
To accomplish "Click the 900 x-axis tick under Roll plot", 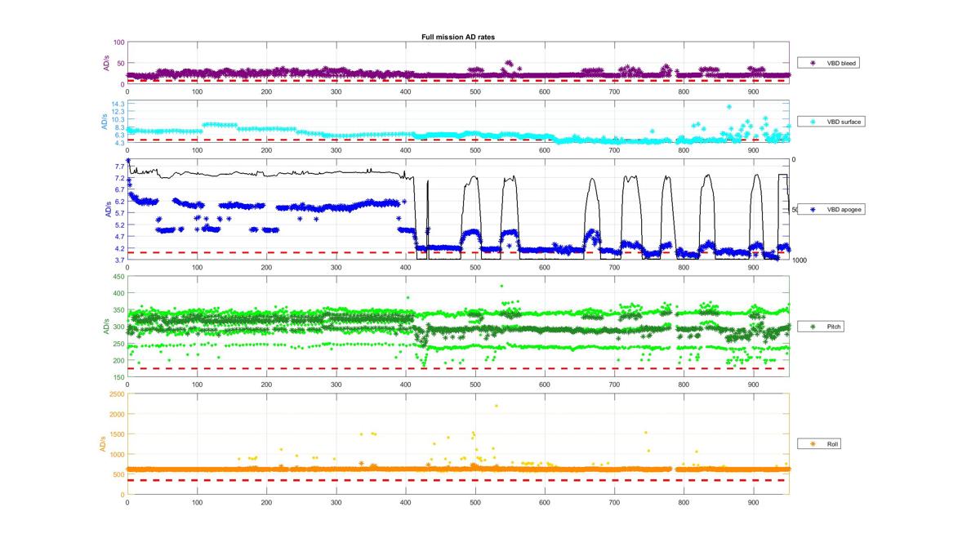I will coord(754,501).
